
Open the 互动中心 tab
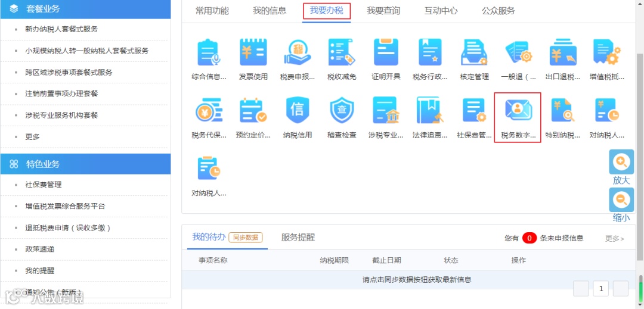[x=441, y=11]
